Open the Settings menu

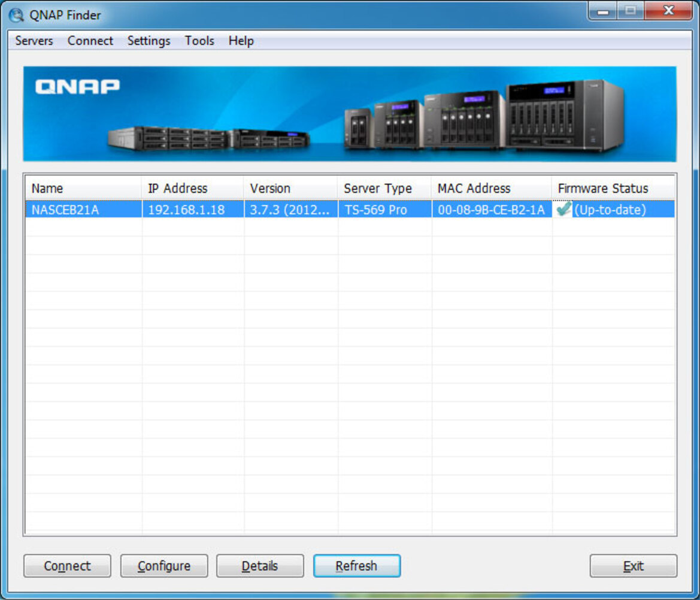(x=149, y=41)
